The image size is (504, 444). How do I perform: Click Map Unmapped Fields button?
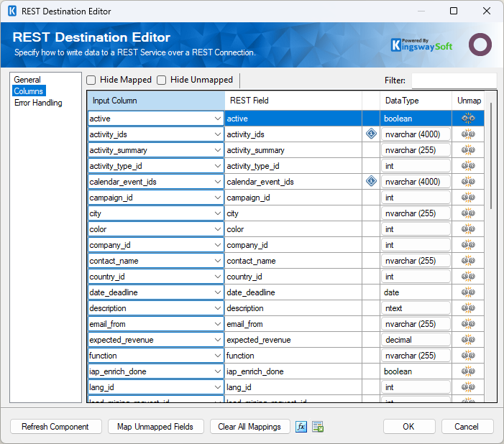[155, 427]
